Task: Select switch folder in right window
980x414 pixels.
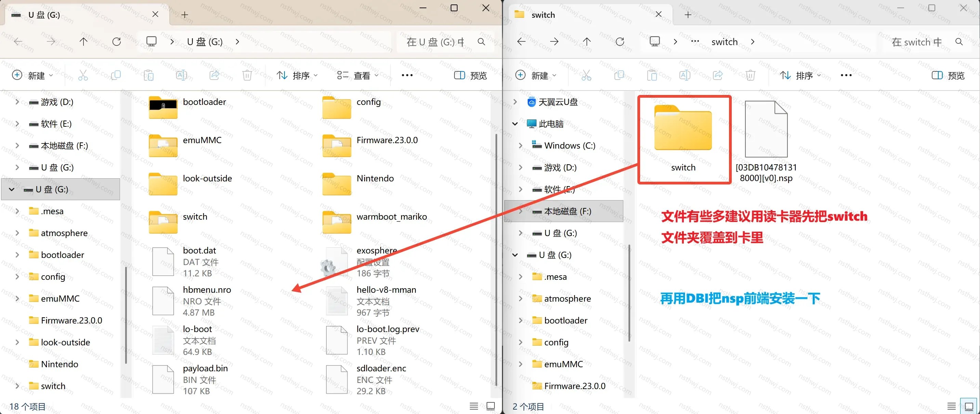Action: click(x=683, y=139)
